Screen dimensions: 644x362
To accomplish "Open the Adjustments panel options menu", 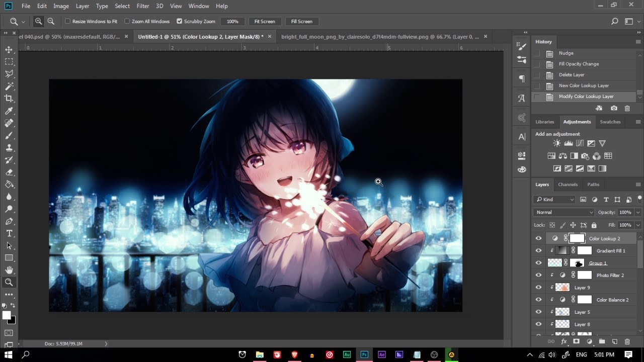I will [x=638, y=122].
